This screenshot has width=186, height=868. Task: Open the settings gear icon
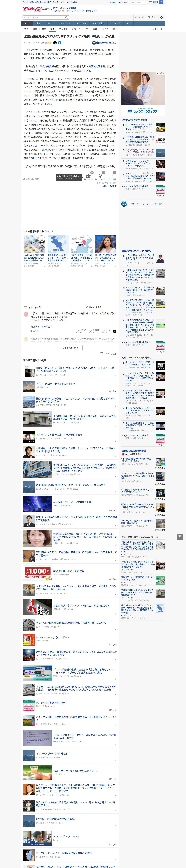(161, 18)
